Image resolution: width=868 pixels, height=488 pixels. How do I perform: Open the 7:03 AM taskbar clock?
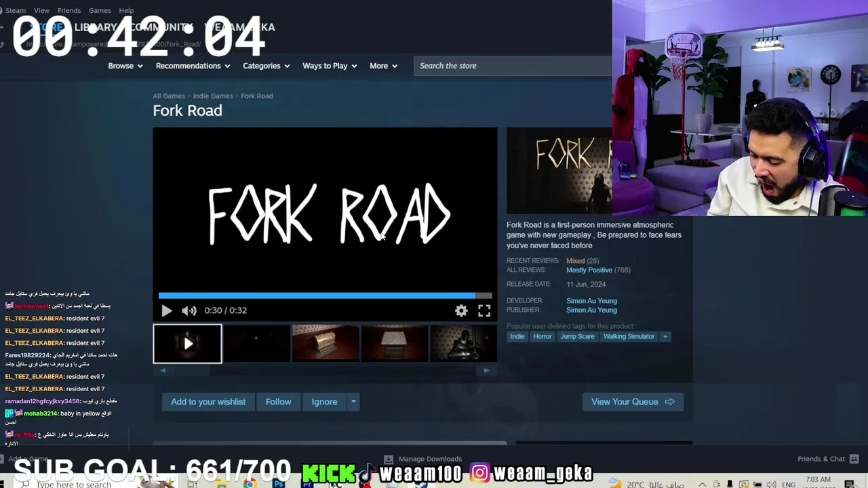[818, 481]
